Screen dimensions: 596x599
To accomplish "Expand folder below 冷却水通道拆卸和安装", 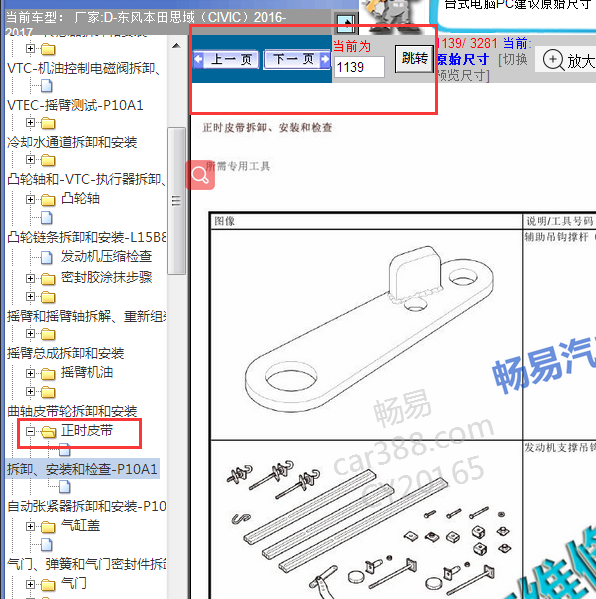I will click(x=31, y=159).
